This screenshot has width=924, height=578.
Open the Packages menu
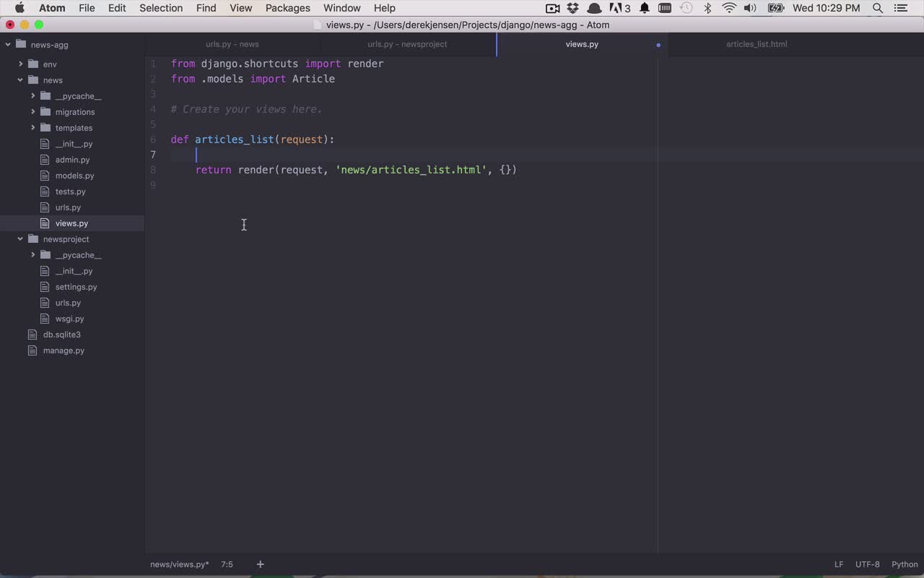(x=287, y=8)
